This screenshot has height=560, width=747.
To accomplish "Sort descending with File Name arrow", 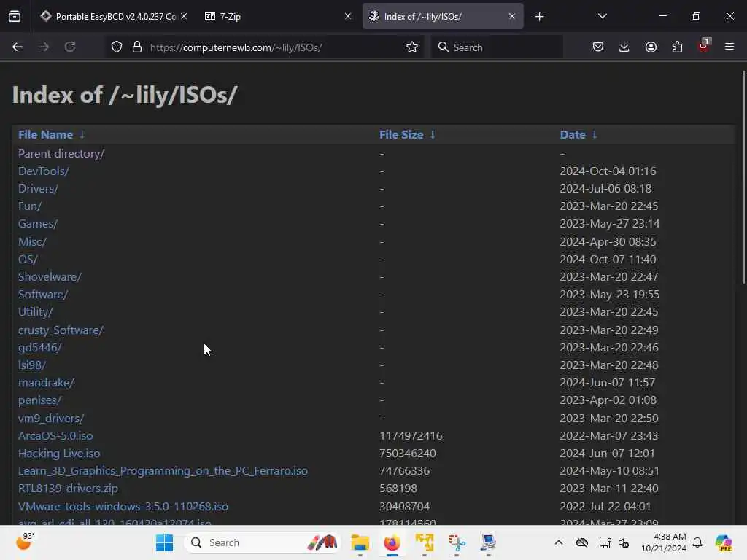I will tap(82, 135).
